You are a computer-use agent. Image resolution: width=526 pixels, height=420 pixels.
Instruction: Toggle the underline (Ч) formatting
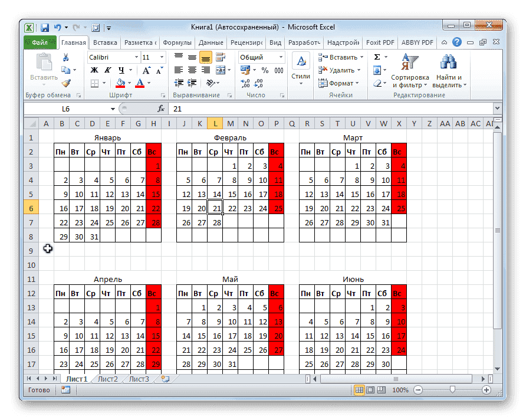(x=121, y=69)
